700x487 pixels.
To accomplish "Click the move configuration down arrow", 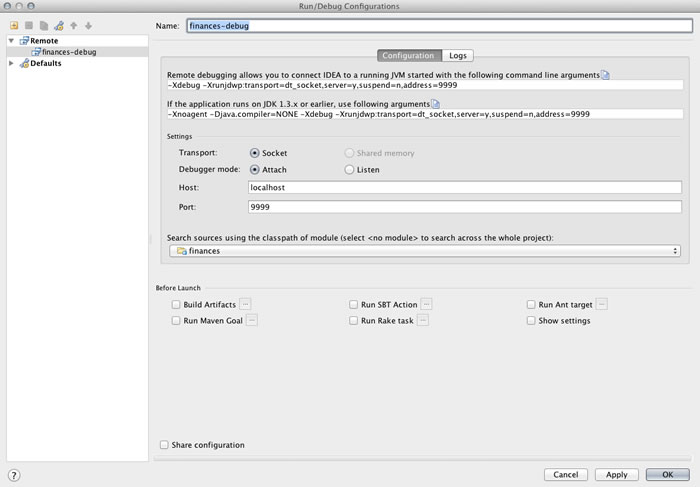I will [89, 25].
